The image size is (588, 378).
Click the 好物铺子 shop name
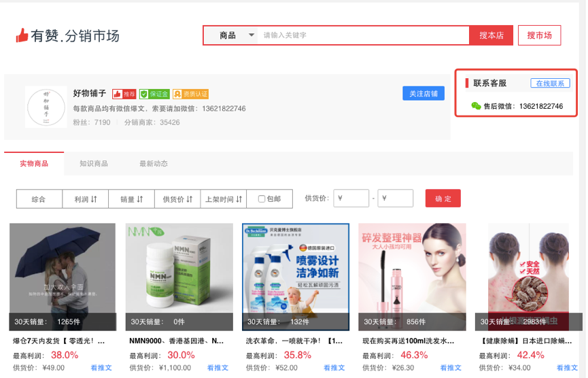coord(90,93)
